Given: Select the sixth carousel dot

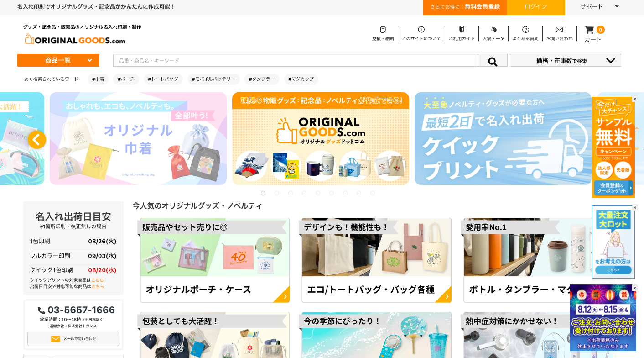Looking at the screenshot, I should click(332, 193).
